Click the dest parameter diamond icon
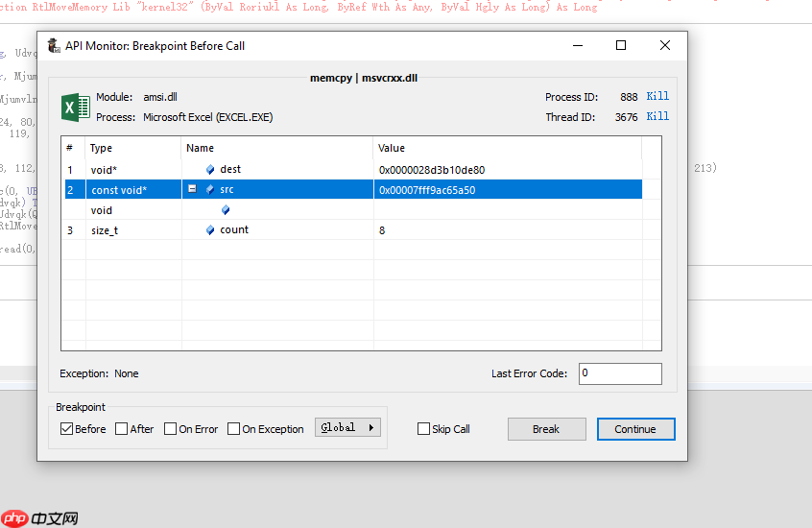812x528 pixels. [210, 169]
